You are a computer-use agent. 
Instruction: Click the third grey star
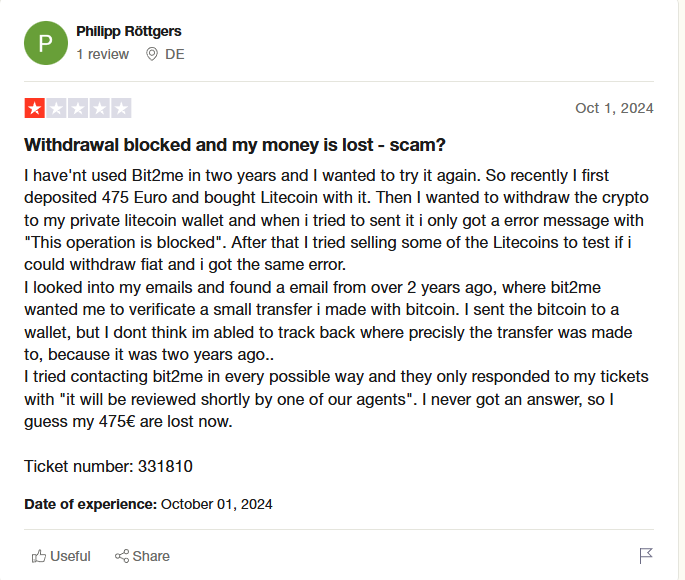tap(78, 108)
